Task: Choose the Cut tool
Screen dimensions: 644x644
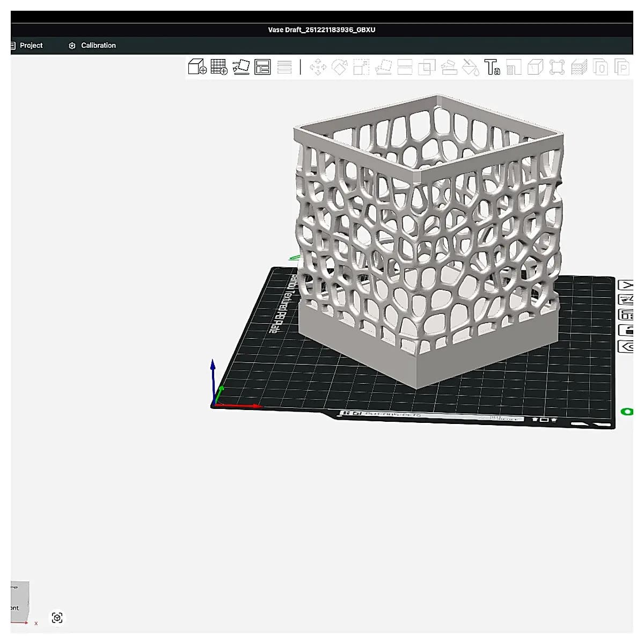Action: pos(405,67)
